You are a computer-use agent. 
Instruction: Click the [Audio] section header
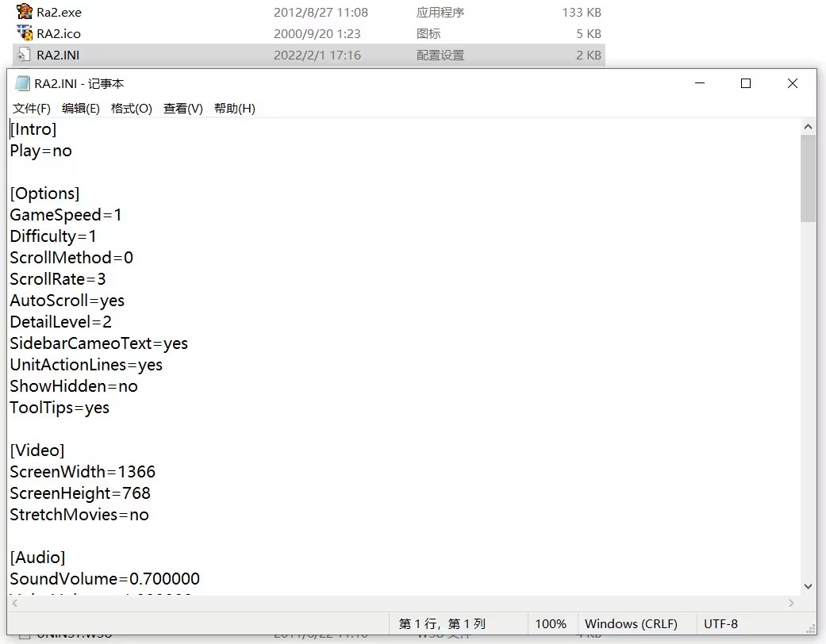[37, 557]
